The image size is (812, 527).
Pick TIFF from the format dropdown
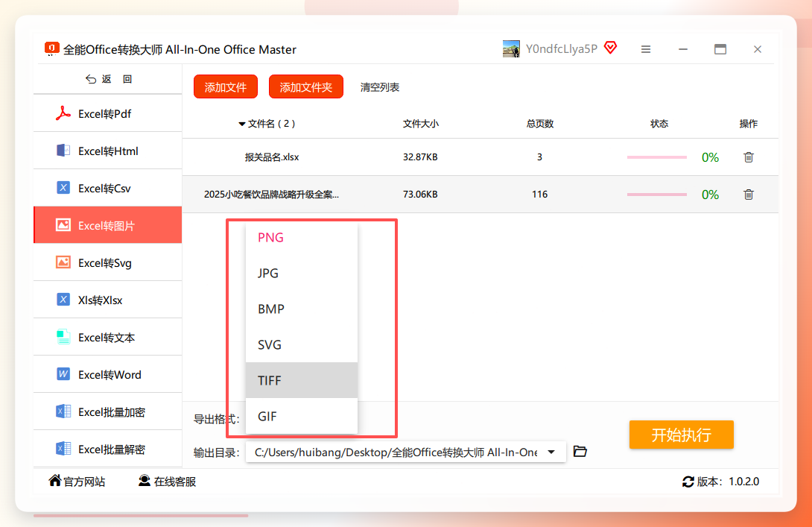pyautogui.click(x=302, y=380)
